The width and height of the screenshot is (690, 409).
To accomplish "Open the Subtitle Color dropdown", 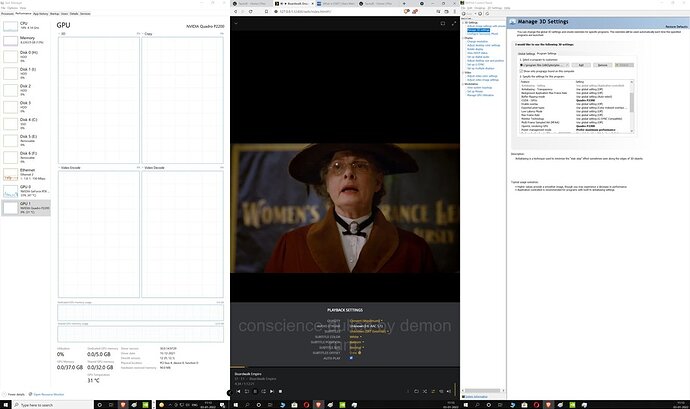I will 356,337.
